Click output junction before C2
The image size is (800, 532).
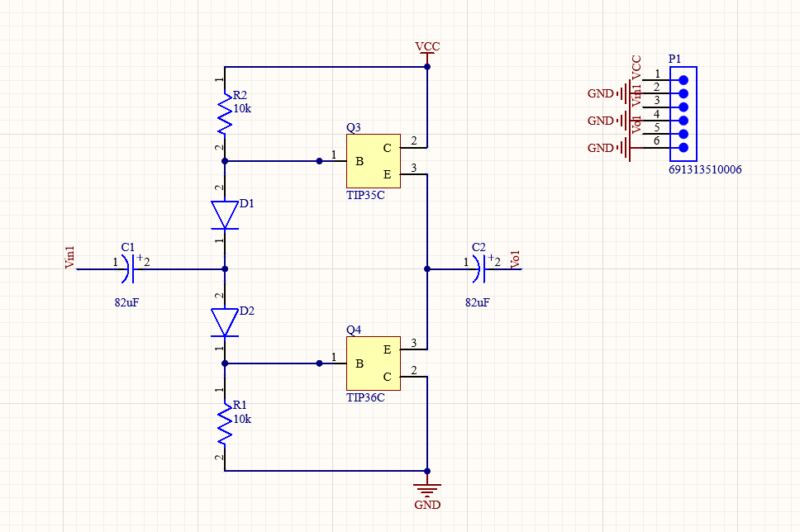pos(427,268)
